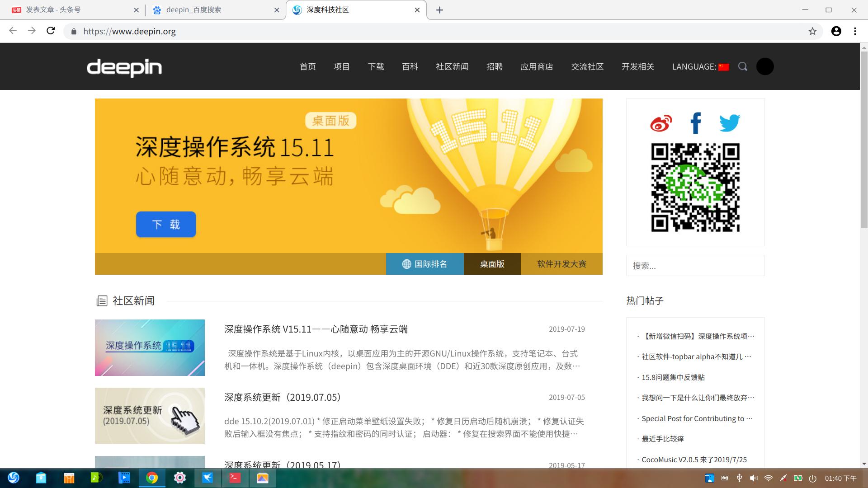The image size is (868, 488).
Task: Open article 深度系统更新（2019.07.05）
Action: 283,397
